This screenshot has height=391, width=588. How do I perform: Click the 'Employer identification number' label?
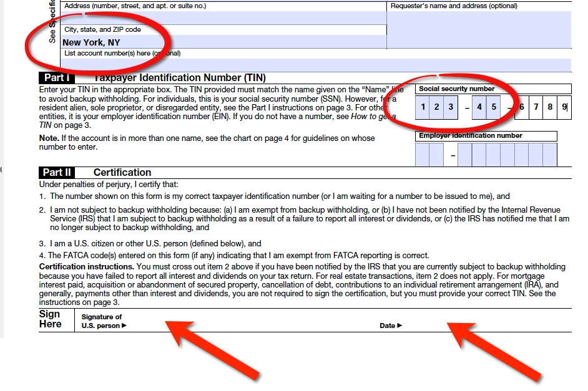point(470,135)
